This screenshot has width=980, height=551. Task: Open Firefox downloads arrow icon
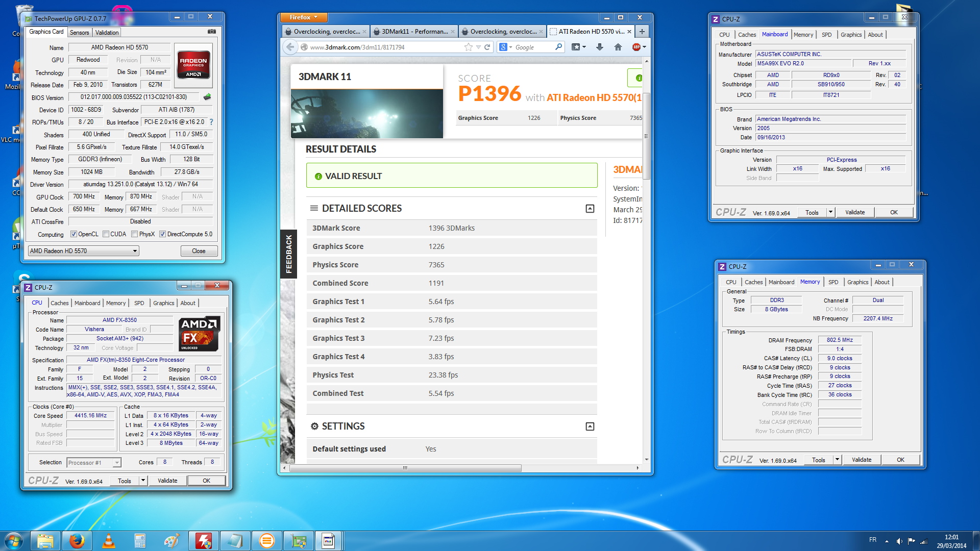click(600, 47)
